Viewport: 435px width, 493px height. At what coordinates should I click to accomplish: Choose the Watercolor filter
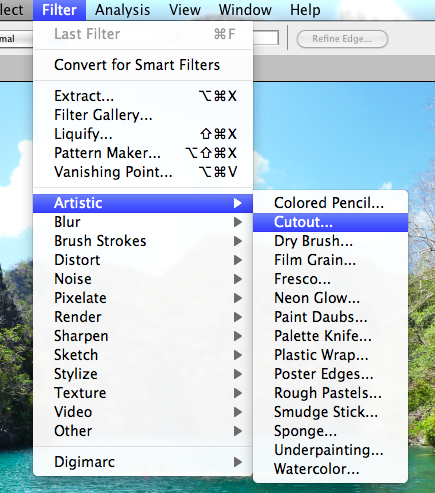click(x=330, y=469)
